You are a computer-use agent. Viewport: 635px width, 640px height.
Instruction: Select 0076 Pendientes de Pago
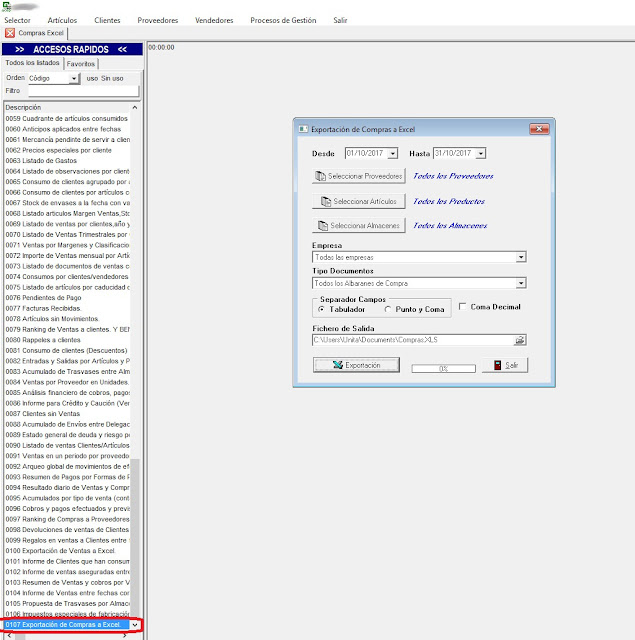point(67,298)
